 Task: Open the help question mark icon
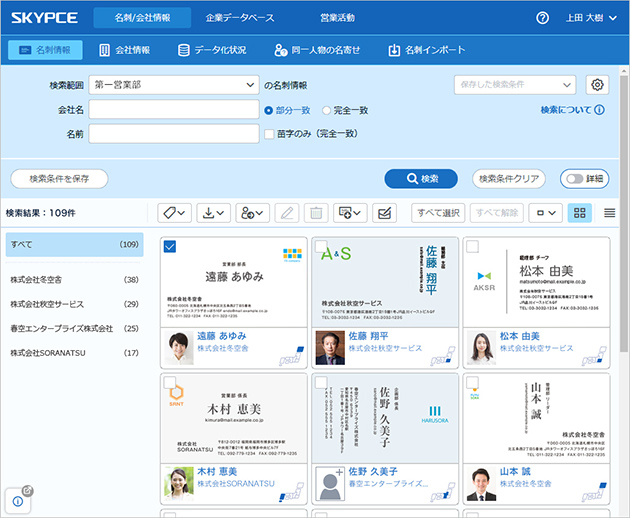[542, 18]
